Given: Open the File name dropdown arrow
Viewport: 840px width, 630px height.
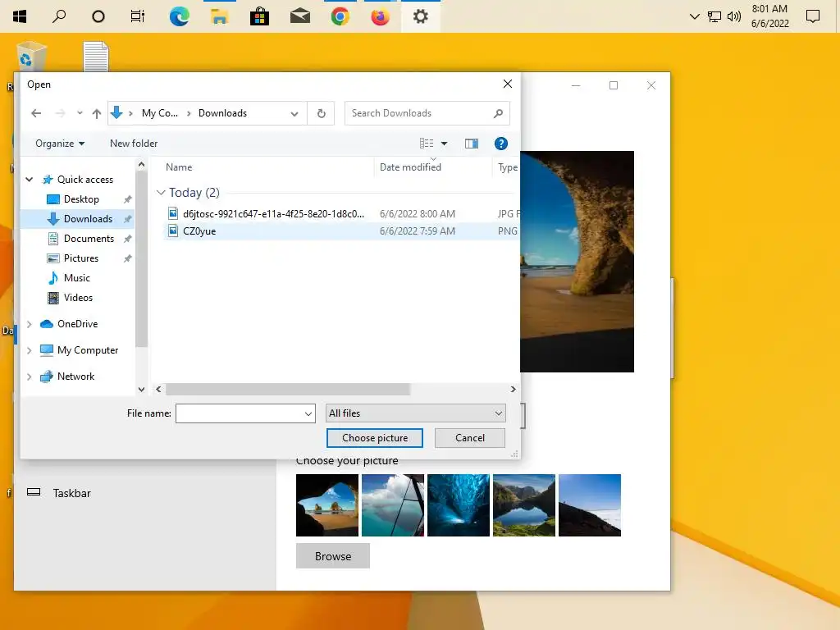Looking at the screenshot, I should click(x=308, y=413).
